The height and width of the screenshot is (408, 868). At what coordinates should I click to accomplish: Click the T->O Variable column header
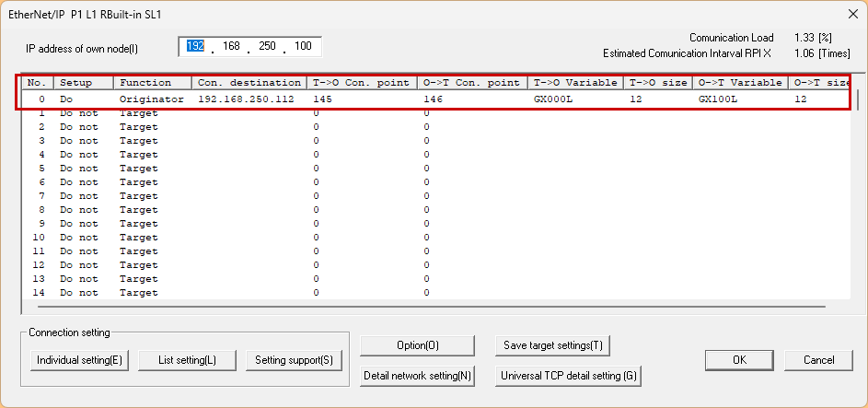click(x=575, y=83)
